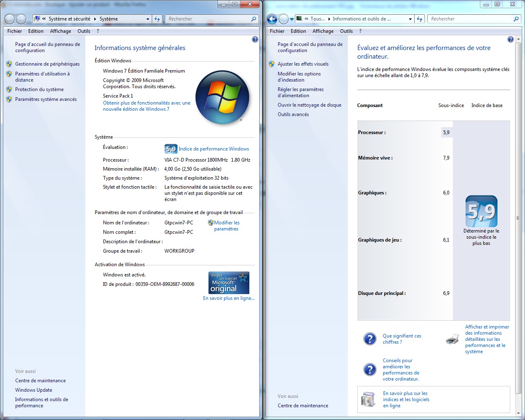The width and height of the screenshot is (525, 420).
Task: Open address bar dropdown in Système window
Action: (x=148, y=19)
